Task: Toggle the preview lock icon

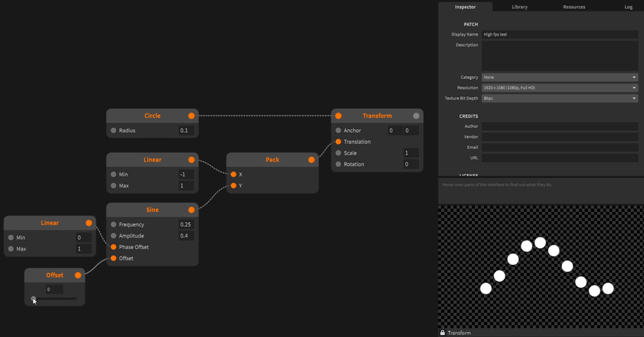Action: click(442, 333)
